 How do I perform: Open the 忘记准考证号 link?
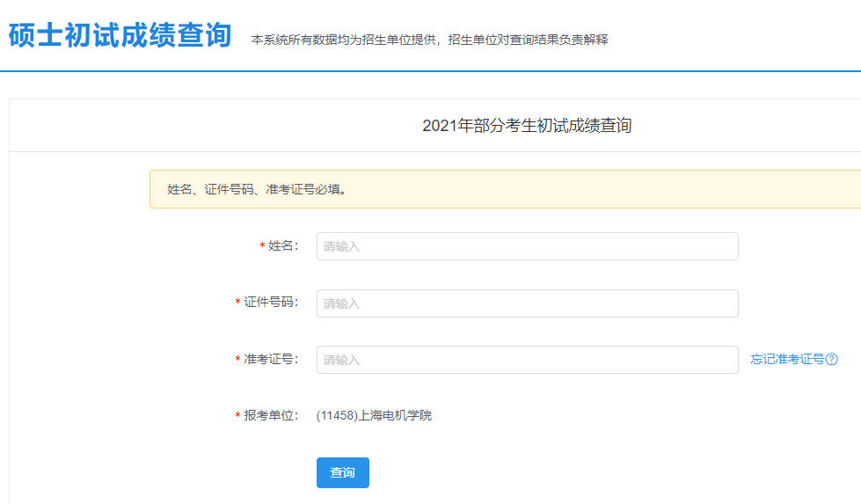(x=786, y=359)
